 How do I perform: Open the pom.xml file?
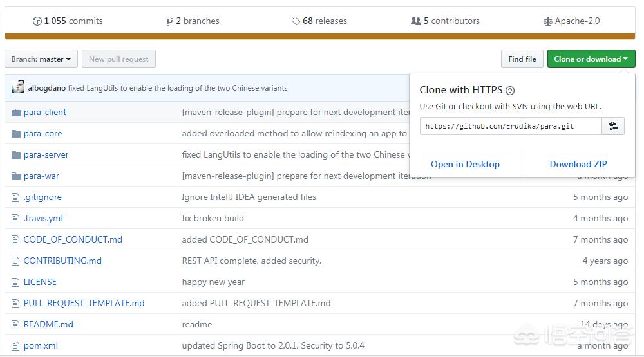[x=41, y=346]
